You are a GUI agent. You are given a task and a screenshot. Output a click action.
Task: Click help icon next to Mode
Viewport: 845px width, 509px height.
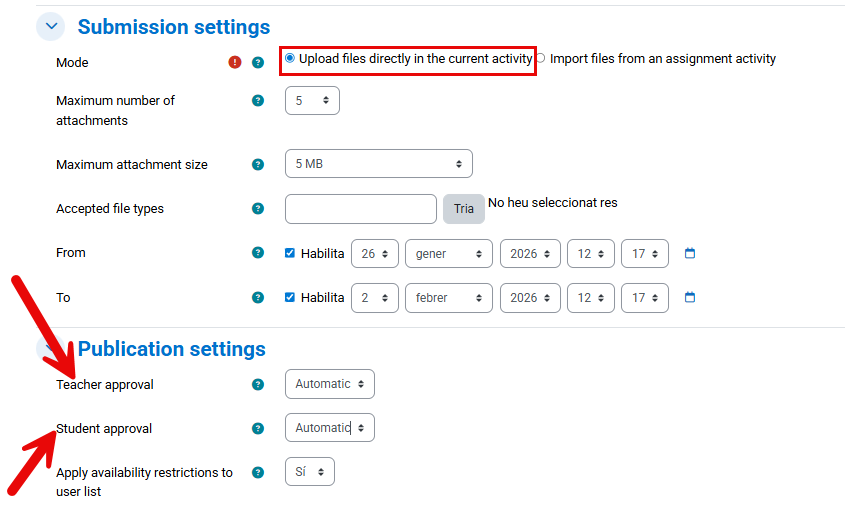click(x=258, y=62)
